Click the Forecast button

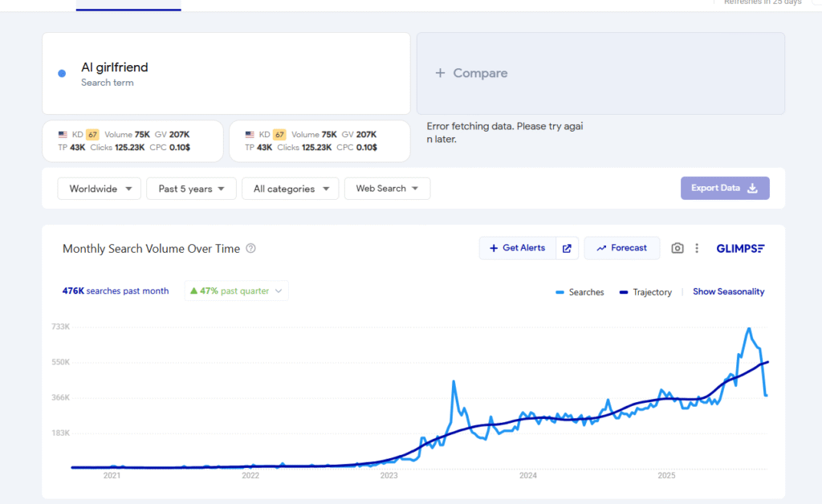621,249
